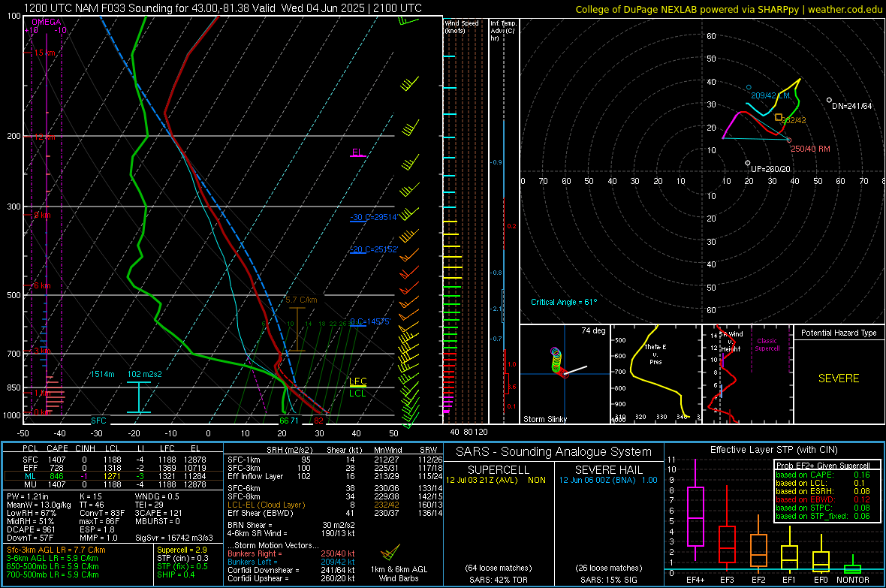Image resolution: width=886 pixels, height=588 pixels.
Task: Click the SHIP = 0.4 parameter
Action: [x=176, y=574]
